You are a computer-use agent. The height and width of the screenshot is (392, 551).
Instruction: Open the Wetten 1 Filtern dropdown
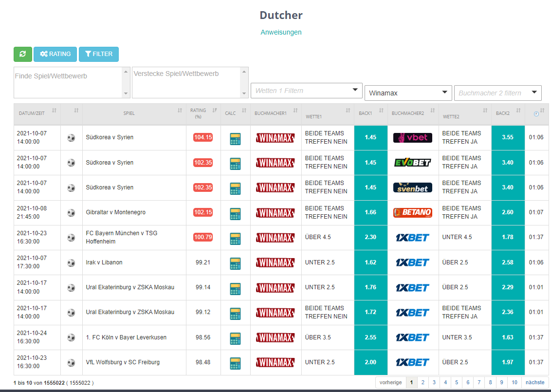pyautogui.click(x=306, y=91)
